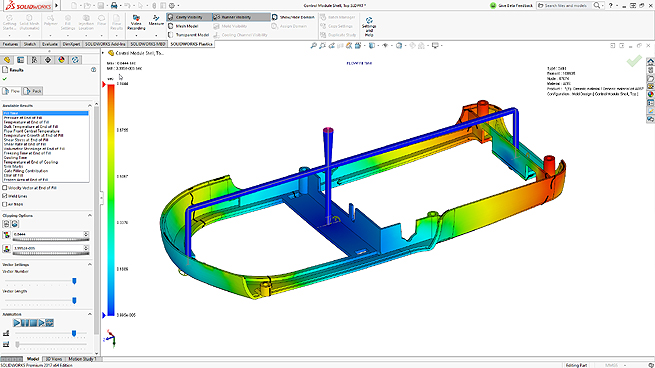This screenshot has width=655, height=368.
Task: Switch to the DimXpert tab
Action: point(71,44)
